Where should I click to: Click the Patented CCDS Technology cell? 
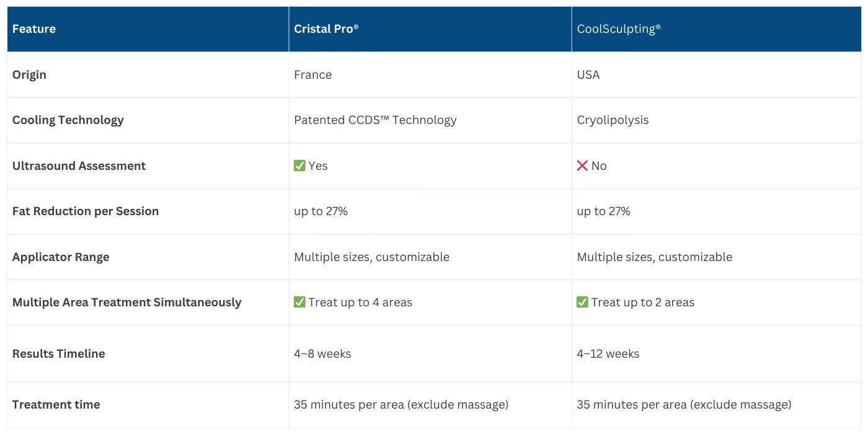(x=375, y=120)
